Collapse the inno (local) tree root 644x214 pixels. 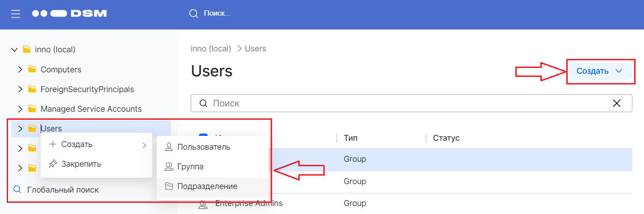pyautogui.click(x=14, y=49)
